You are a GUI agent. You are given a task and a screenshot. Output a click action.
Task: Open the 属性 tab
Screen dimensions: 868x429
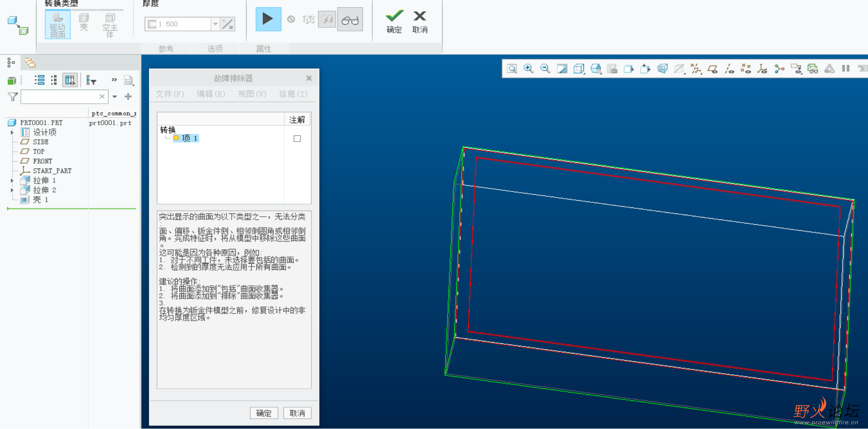tap(264, 49)
